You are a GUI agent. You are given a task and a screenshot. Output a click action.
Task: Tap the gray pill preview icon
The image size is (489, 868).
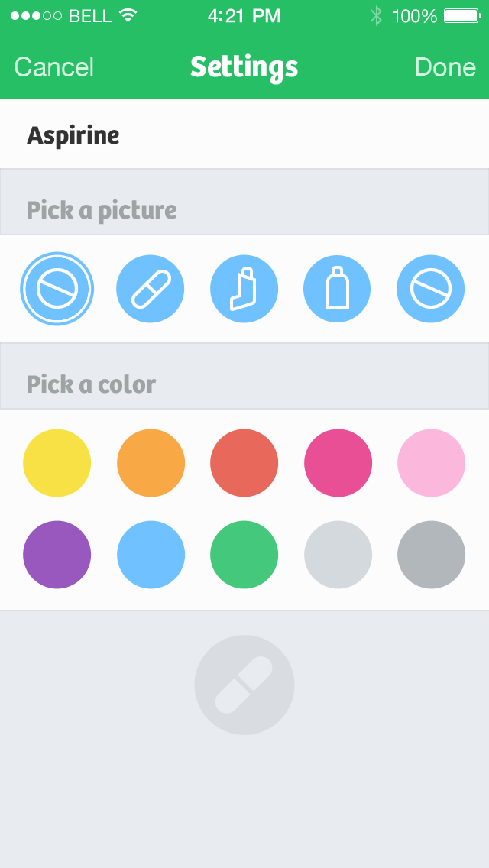(x=244, y=685)
